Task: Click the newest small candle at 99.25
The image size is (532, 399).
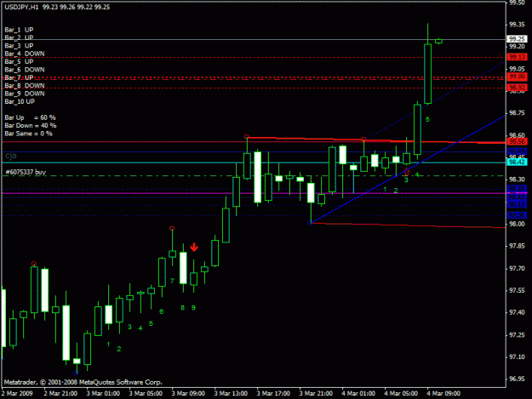Action: point(438,41)
